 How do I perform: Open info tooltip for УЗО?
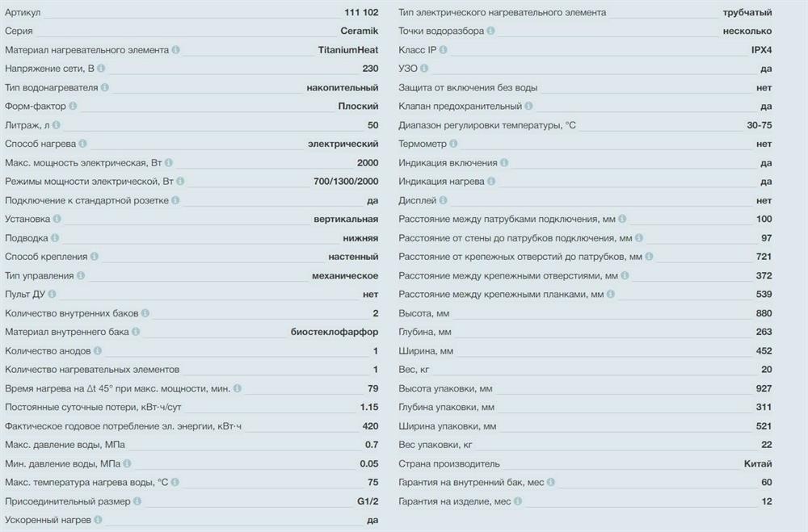424,69
